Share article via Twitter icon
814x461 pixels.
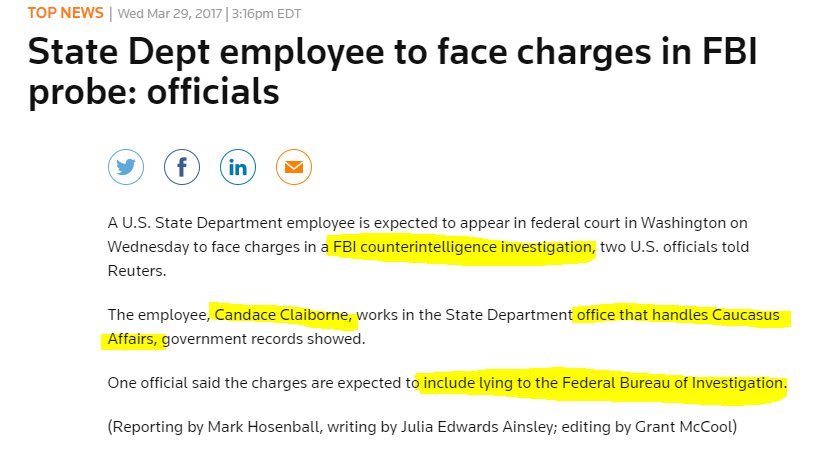pyautogui.click(x=126, y=167)
